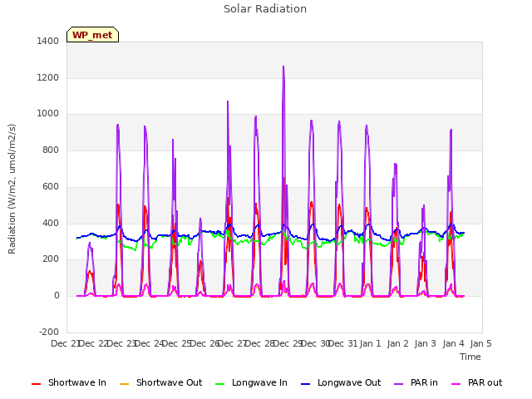Toggle the Shortwave In legend entry

tap(69, 382)
